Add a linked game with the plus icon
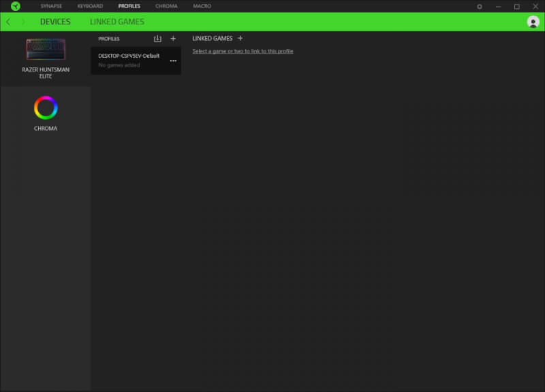 [240, 38]
